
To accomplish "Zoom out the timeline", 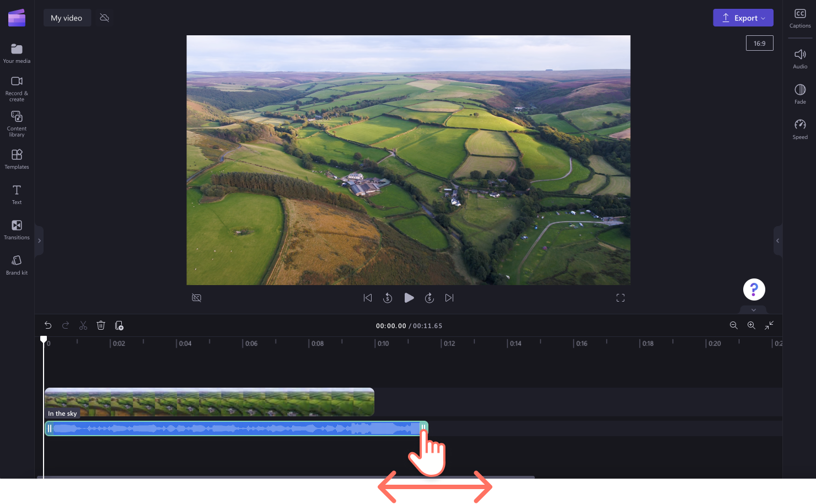I will point(734,325).
